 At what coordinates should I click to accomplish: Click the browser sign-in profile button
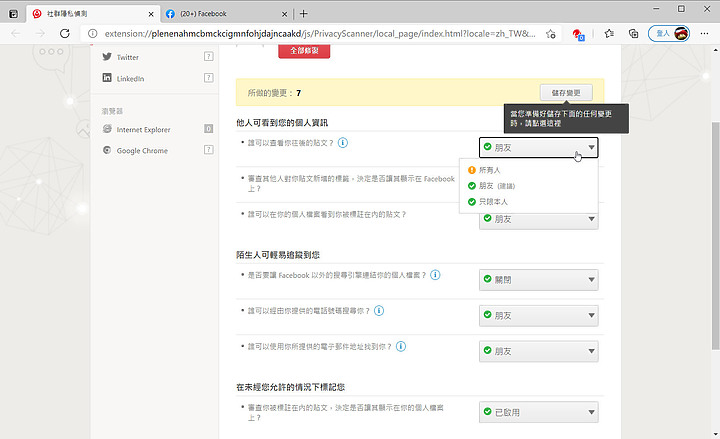tap(669, 34)
